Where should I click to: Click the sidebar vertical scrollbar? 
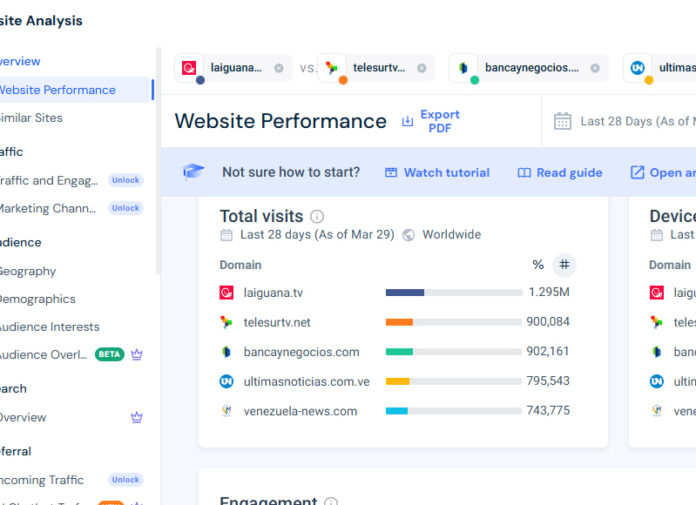(x=158, y=161)
